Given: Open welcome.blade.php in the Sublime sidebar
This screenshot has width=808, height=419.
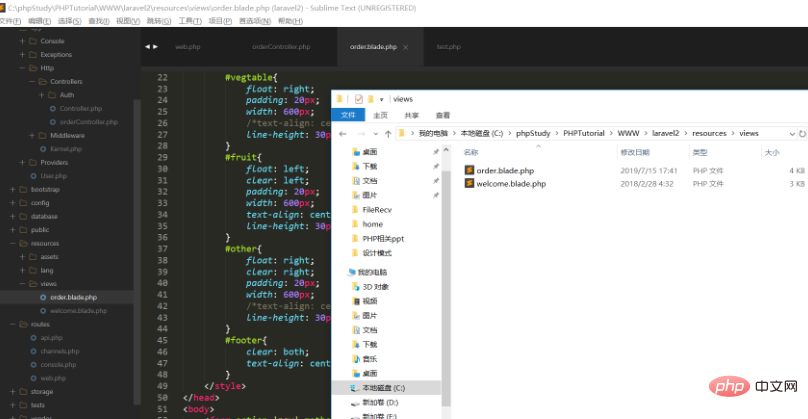Looking at the screenshot, I should click(78, 311).
